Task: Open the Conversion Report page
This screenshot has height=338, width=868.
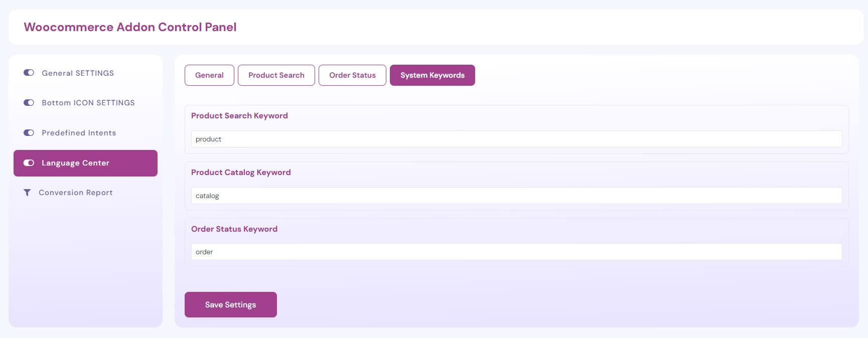Action: pyautogui.click(x=76, y=193)
